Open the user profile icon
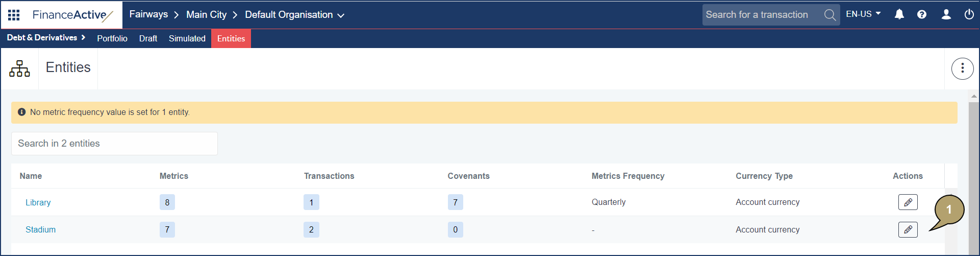The height and width of the screenshot is (256, 980). click(x=946, y=14)
